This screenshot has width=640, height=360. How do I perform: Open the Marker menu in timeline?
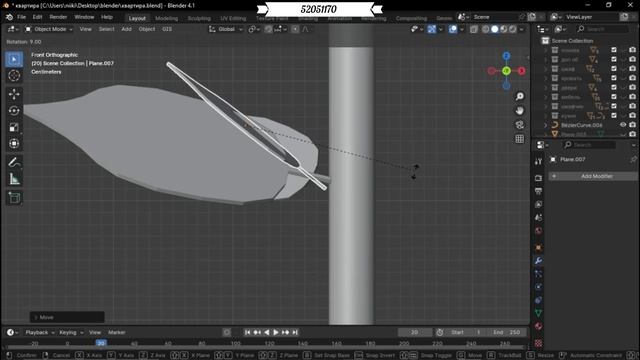117,332
